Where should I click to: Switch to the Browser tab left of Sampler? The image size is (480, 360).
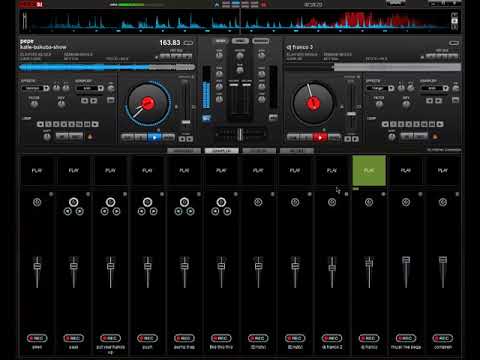click(x=184, y=151)
